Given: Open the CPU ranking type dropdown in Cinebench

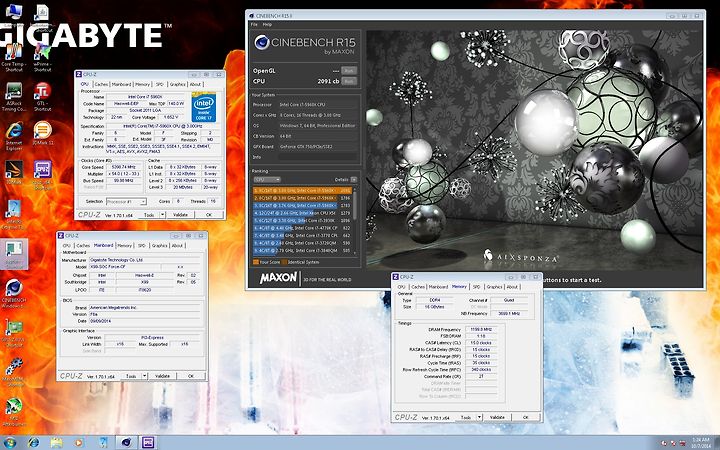Looking at the screenshot, I should click(267, 180).
